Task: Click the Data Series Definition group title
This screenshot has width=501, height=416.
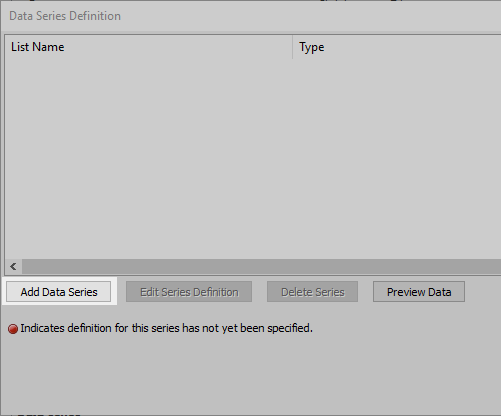Action: (x=65, y=16)
